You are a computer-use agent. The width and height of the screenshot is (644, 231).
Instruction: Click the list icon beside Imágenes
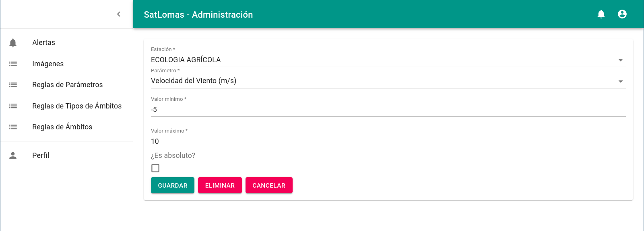[13, 64]
